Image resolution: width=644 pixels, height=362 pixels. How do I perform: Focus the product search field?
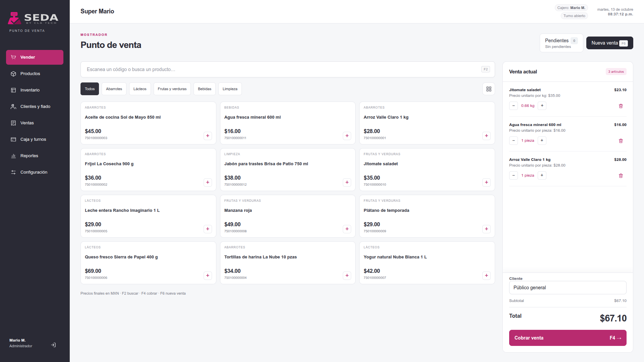pos(287,69)
